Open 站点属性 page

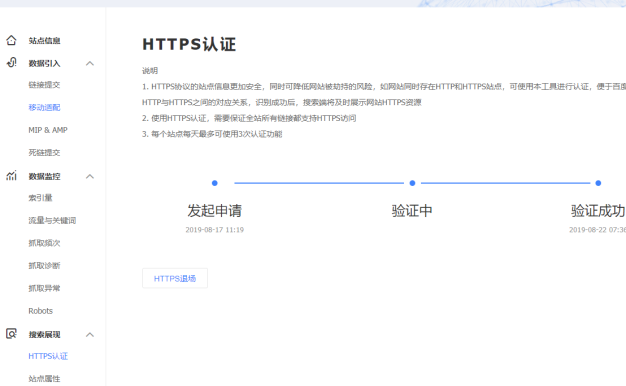pos(44,378)
